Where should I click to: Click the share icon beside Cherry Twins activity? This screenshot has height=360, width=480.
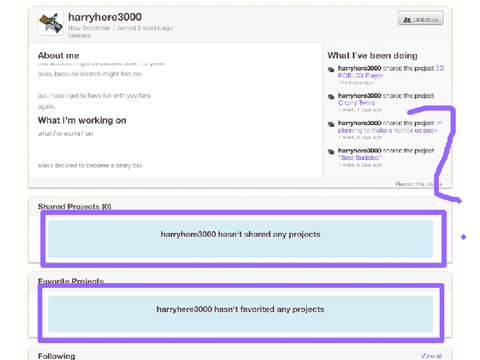coord(331,97)
